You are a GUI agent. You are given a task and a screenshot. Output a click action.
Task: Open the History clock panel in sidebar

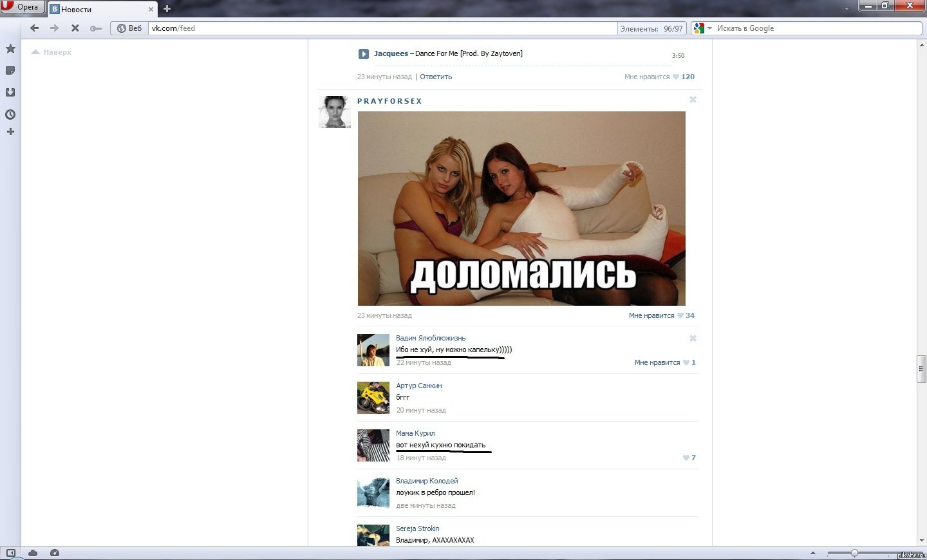click(10, 115)
